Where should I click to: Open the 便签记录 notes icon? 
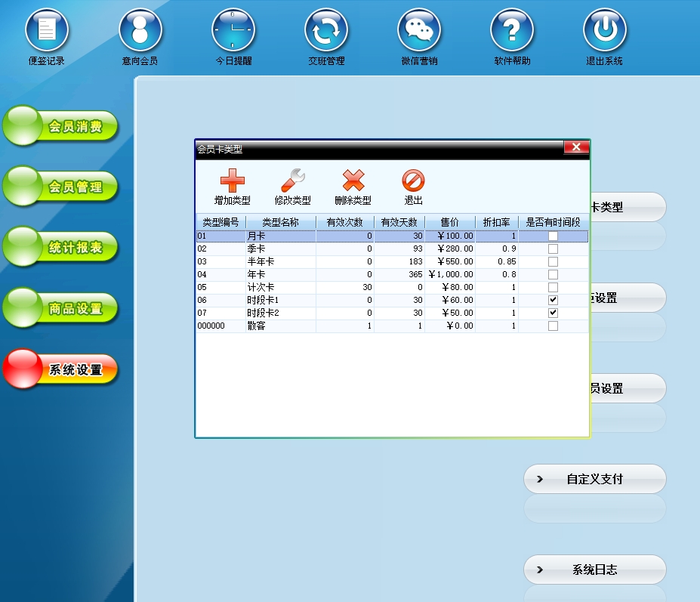(46, 31)
